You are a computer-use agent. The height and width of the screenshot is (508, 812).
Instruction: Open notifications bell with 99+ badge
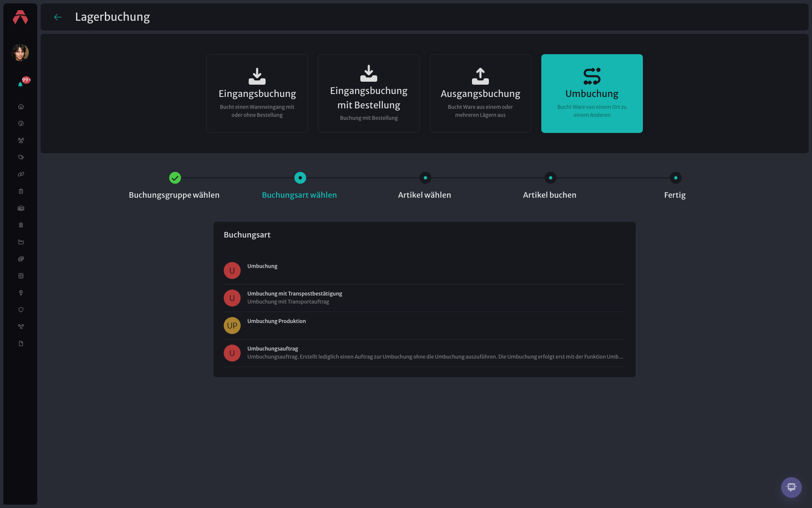tap(20, 84)
